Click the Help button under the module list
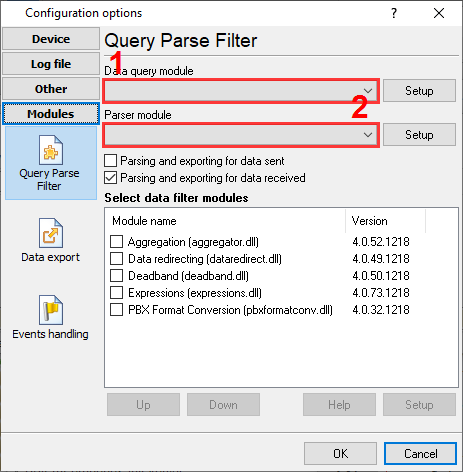The height and width of the screenshot is (472, 463). (x=339, y=405)
